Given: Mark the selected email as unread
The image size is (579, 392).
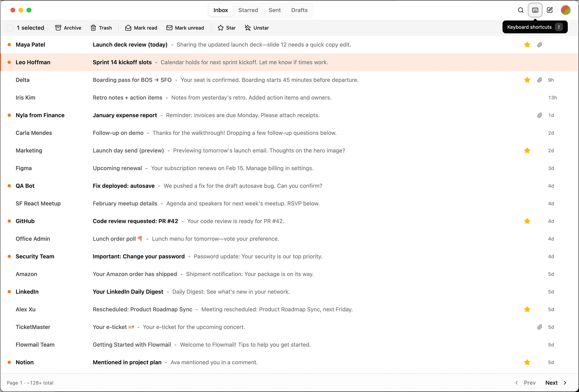Looking at the screenshot, I should [185, 28].
